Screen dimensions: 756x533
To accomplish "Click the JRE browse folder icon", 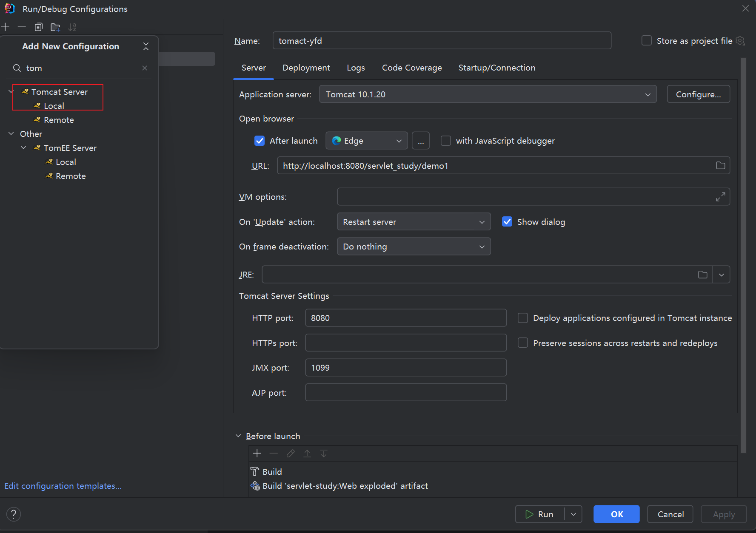I will pyautogui.click(x=702, y=275).
